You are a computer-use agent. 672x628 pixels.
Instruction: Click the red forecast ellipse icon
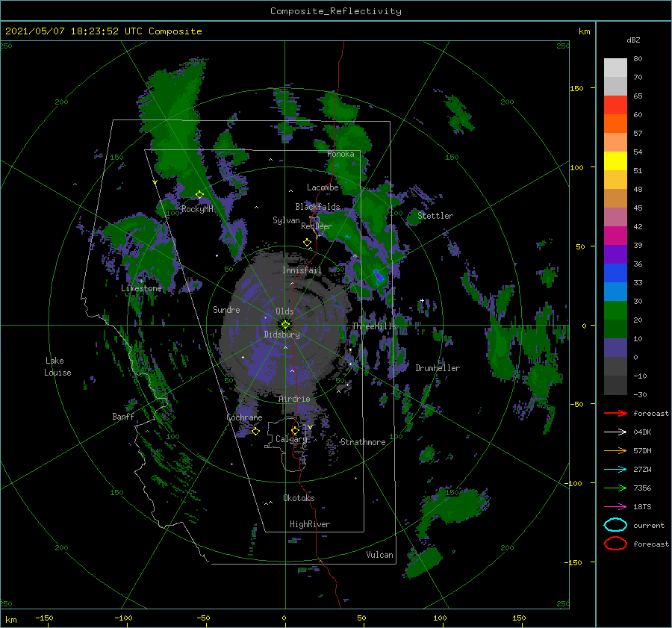615,544
